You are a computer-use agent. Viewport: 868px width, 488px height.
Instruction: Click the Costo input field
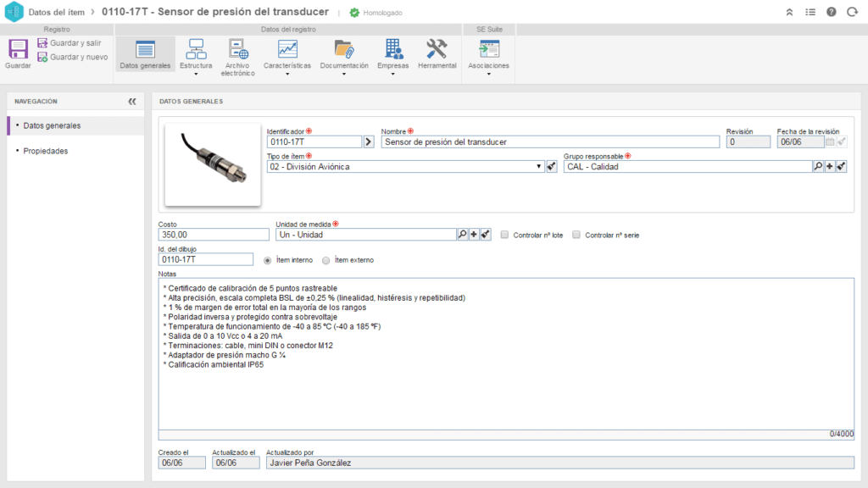(213, 235)
